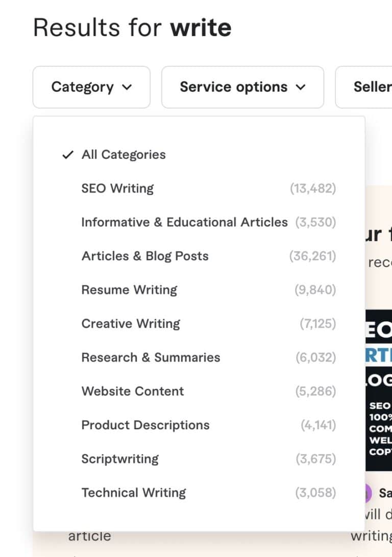Select SEO Writing from the category list
The height and width of the screenshot is (557, 392).
117,188
